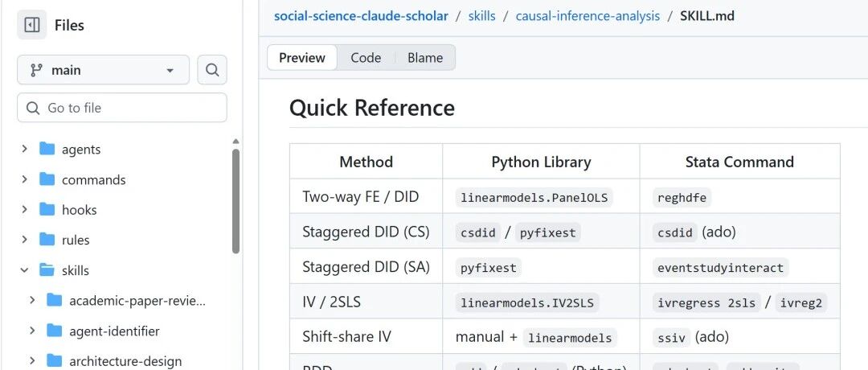Open the main branch dropdown

coord(103,70)
